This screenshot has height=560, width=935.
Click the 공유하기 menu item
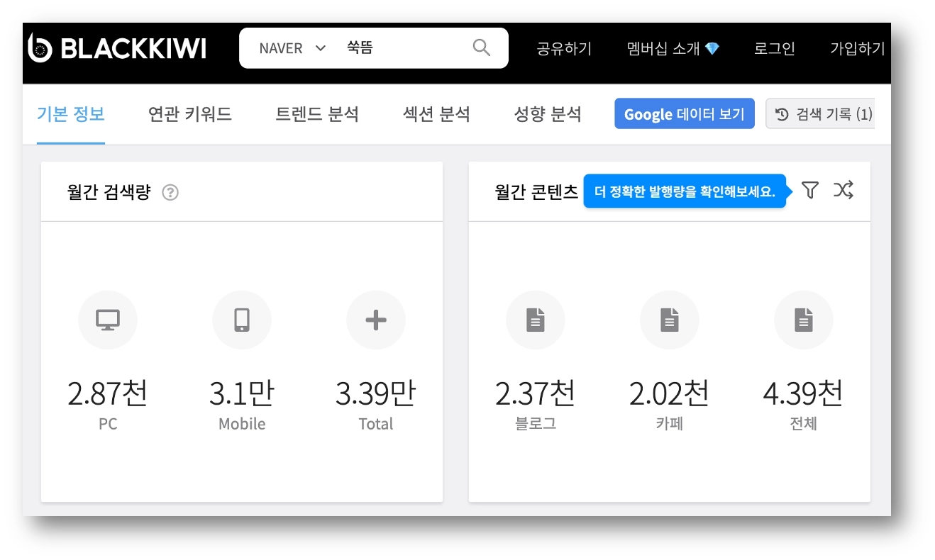pos(564,48)
